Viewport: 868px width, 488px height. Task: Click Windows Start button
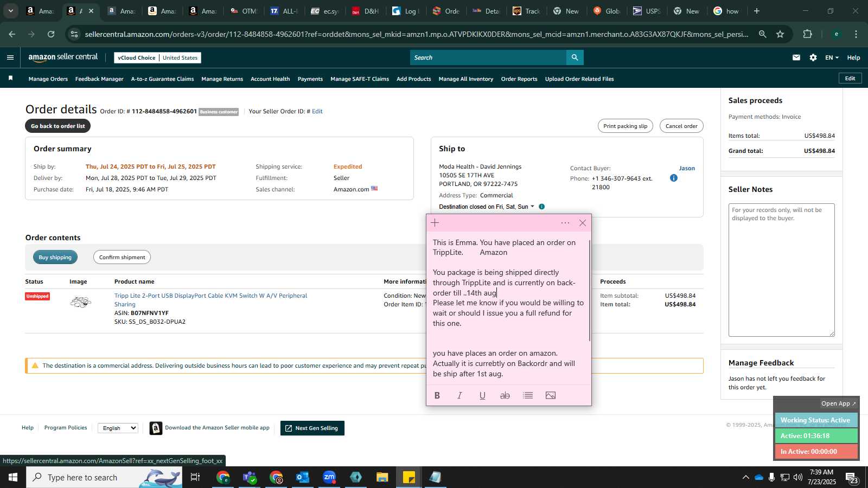coord(13,477)
